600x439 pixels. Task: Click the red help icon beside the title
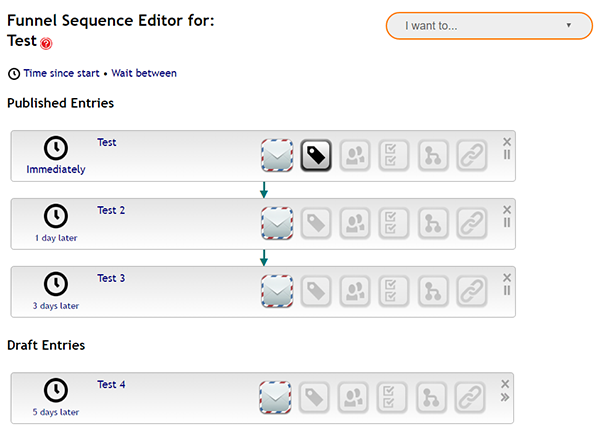point(46,43)
